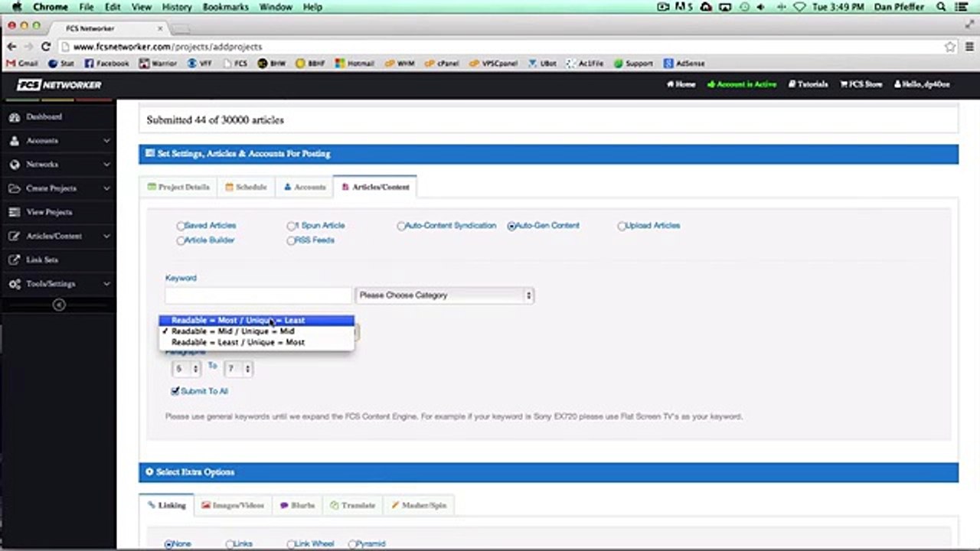Select the Upload Articles radio

[622, 226]
